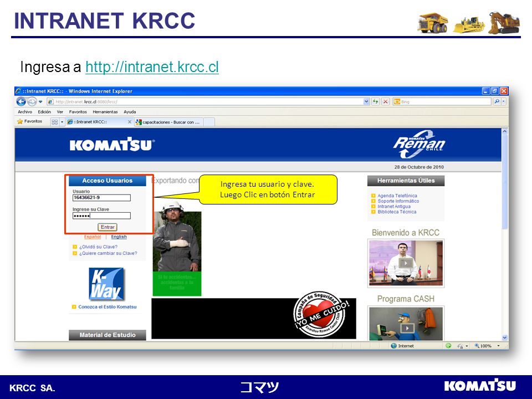The image size is (532, 399).
Task: Click the safety worker banner image
Action: point(177,248)
